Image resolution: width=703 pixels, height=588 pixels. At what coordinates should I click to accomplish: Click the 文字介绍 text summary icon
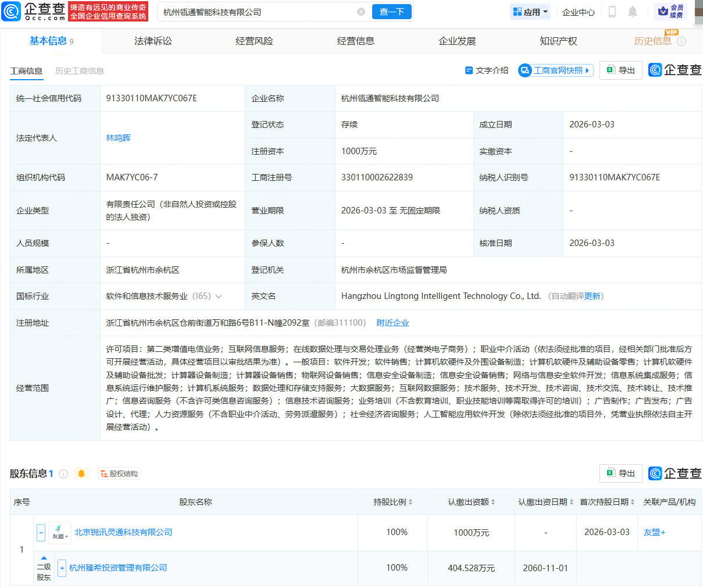coord(486,70)
